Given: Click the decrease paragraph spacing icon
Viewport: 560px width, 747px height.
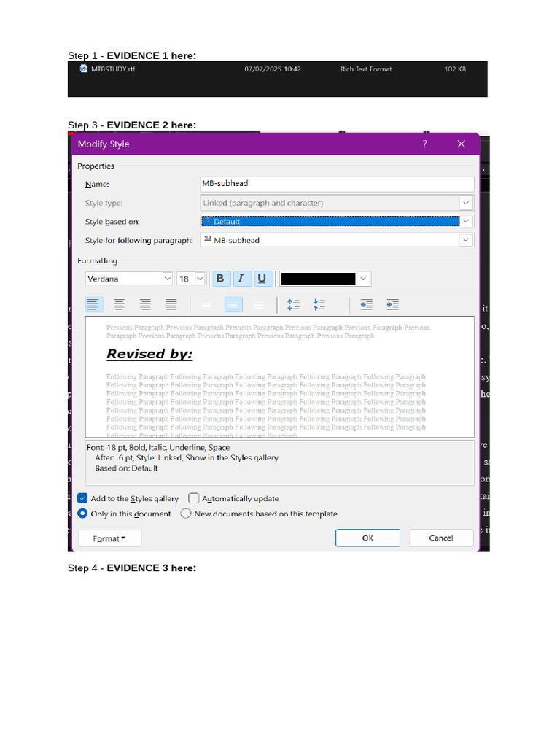Looking at the screenshot, I should click(319, 304).
